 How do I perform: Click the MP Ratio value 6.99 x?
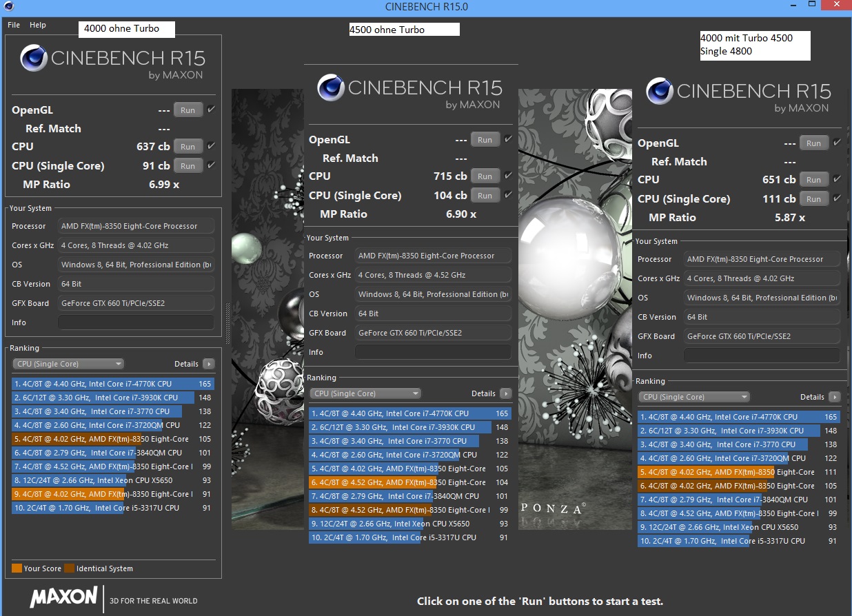tap(164, 185)
